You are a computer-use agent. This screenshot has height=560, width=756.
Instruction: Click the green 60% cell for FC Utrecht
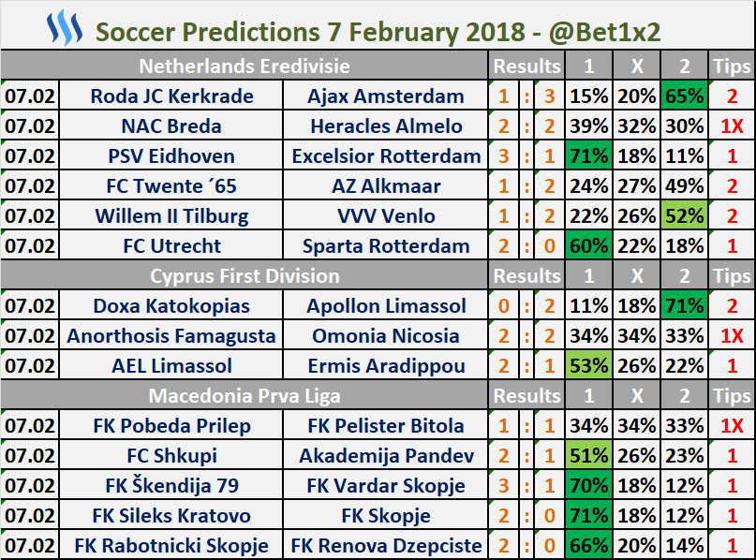(x=588, y=246)
